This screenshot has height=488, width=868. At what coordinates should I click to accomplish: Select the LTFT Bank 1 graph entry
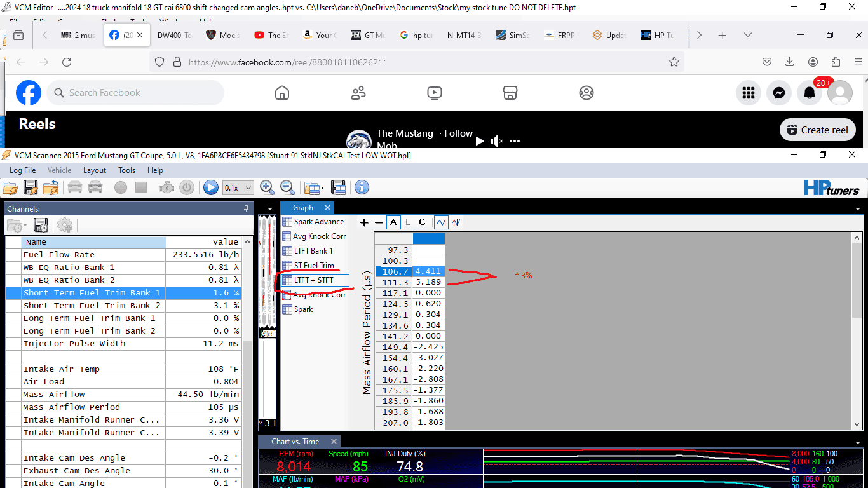[x=308, y=251]
